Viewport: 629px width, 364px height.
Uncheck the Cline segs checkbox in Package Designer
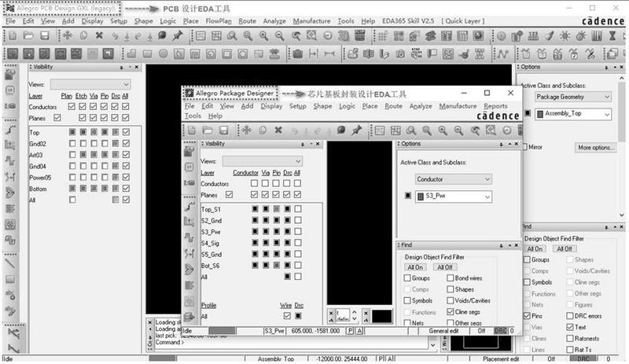pos(449,311)
